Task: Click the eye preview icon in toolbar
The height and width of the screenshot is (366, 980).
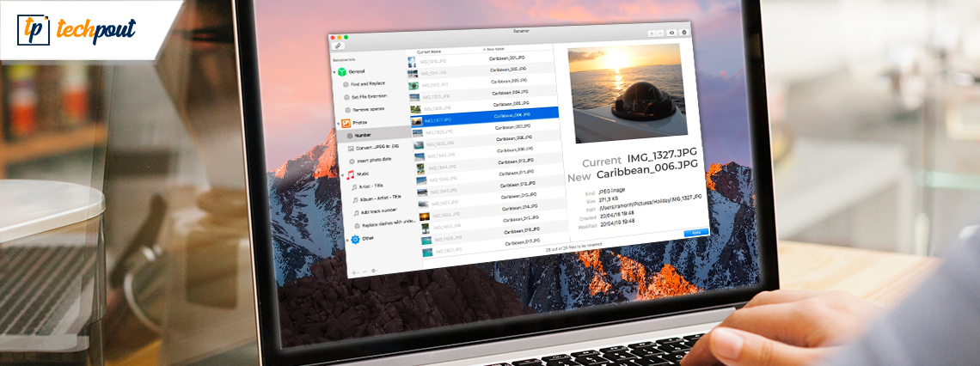Action: click(671, 33)
